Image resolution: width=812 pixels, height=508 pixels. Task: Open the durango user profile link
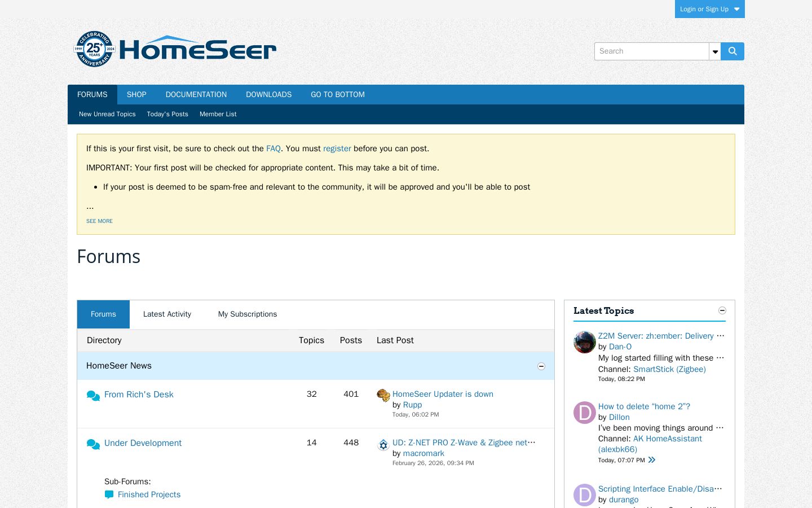pos(624,500)
